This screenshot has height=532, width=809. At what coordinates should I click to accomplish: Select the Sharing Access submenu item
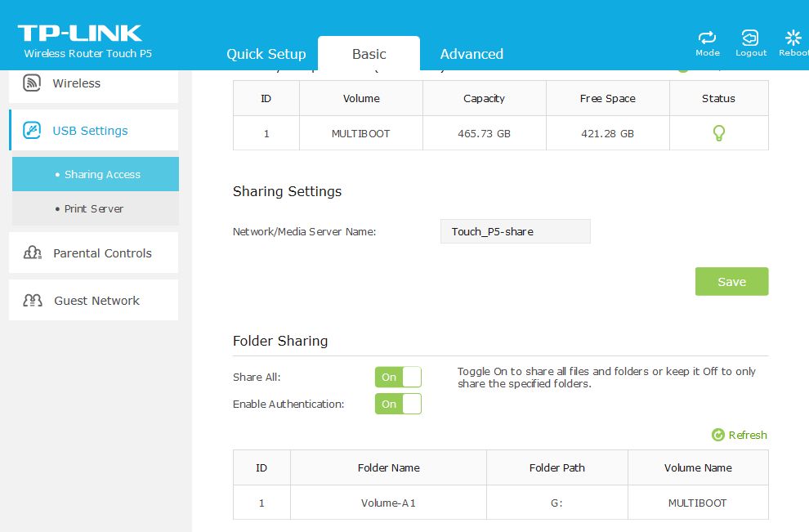(96, 174)
